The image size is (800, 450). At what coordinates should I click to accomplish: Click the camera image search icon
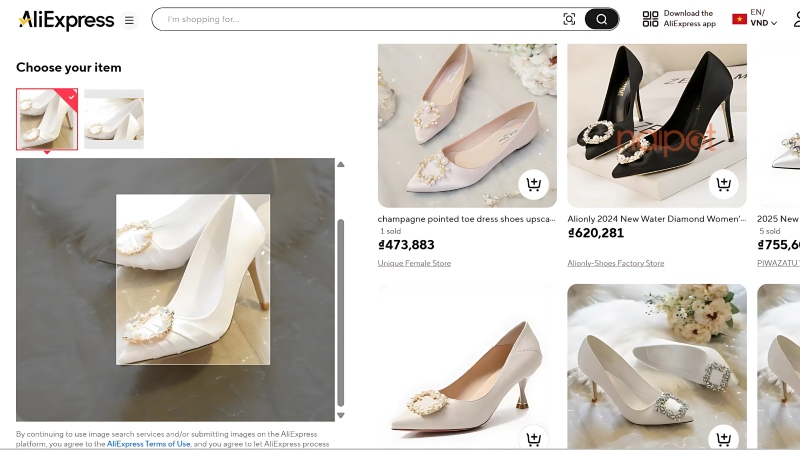pos(569,19)
